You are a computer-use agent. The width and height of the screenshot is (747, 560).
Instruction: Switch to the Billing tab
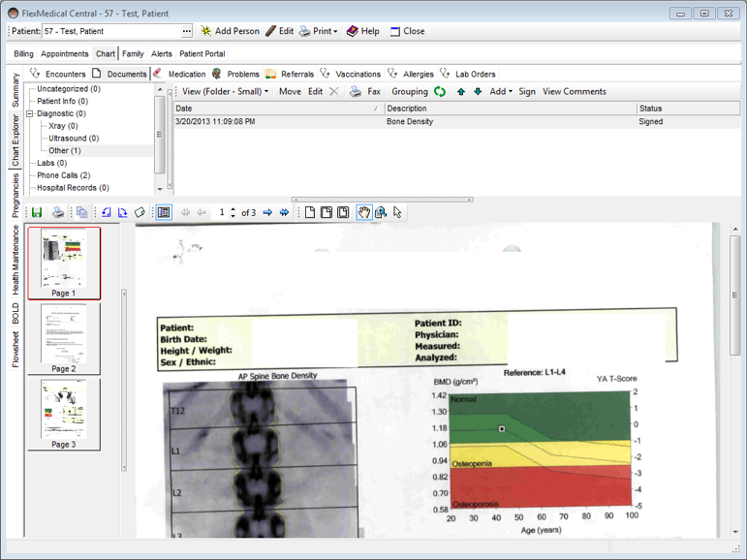click(23, 54)
